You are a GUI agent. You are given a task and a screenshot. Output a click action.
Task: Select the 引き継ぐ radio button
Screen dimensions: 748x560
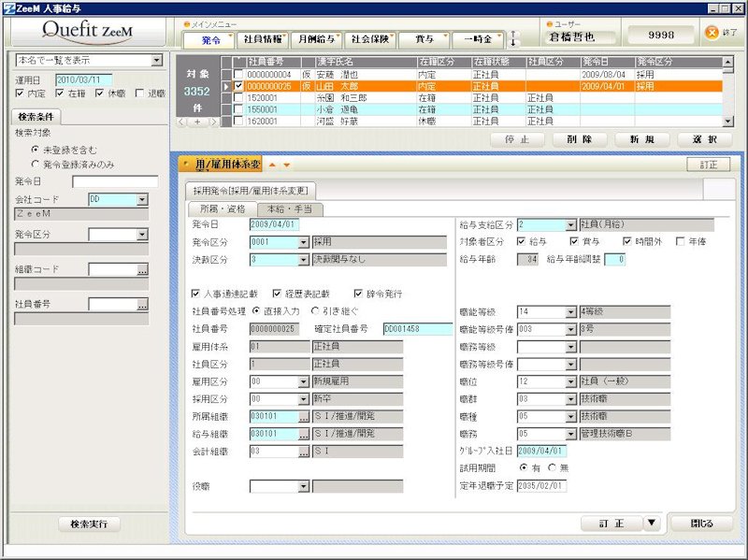314,310
